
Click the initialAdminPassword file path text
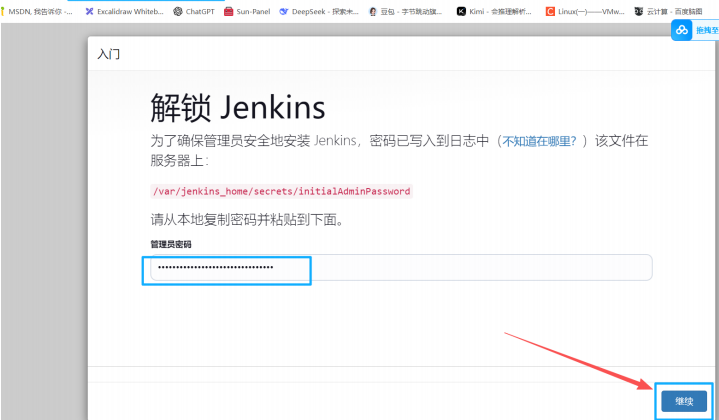(282, 191)
